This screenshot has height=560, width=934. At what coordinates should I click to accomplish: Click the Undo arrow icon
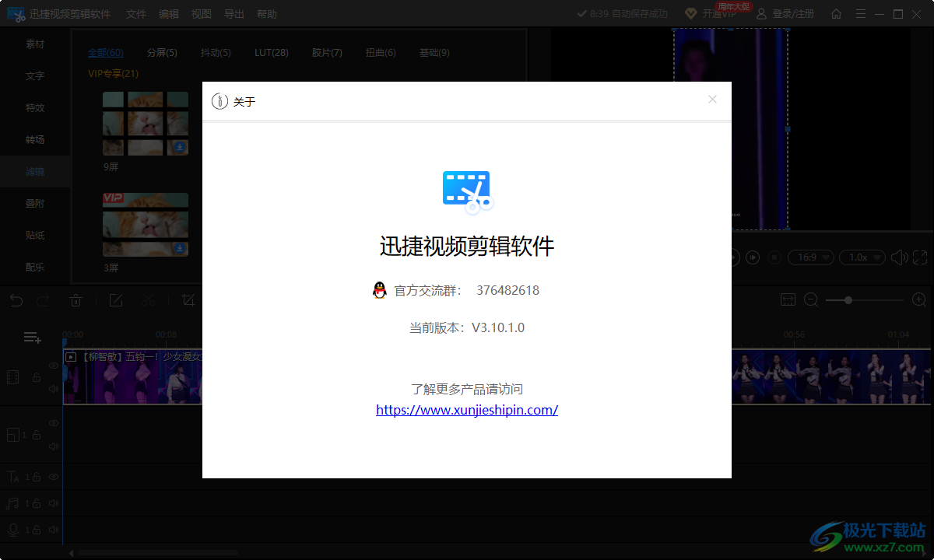[16, 299]
